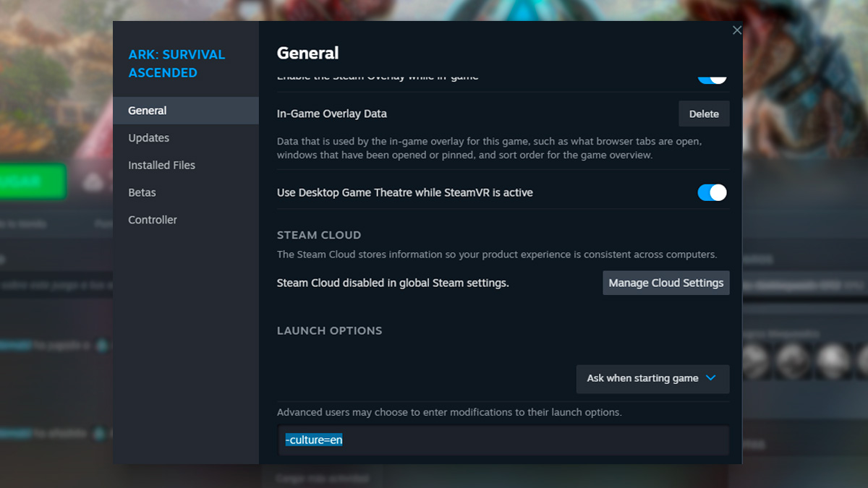Select the Betas tab
Screen dimensions: 868x488
[142, 192]
